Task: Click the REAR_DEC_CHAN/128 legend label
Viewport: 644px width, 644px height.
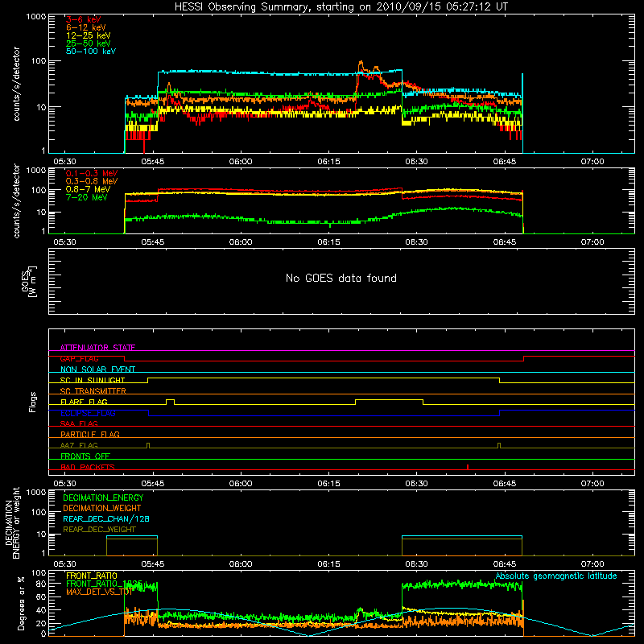Action: coord(106,518)
